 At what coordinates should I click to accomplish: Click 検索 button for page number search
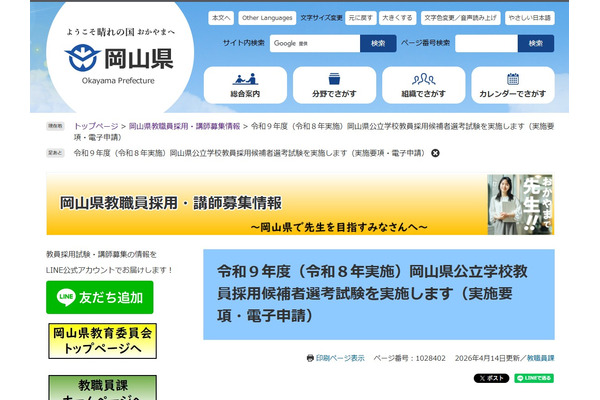pos(536,43)
